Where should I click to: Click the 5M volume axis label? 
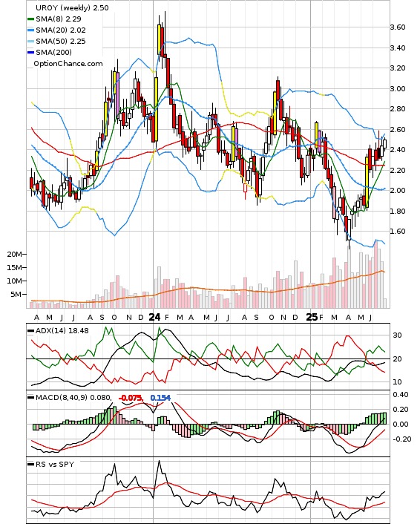(16, 295)
